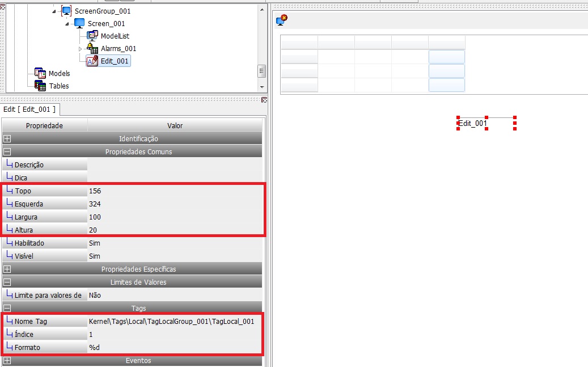Screen dimensions: 588x367
Task: Click the Largura property label
Action: pos(26,217)
